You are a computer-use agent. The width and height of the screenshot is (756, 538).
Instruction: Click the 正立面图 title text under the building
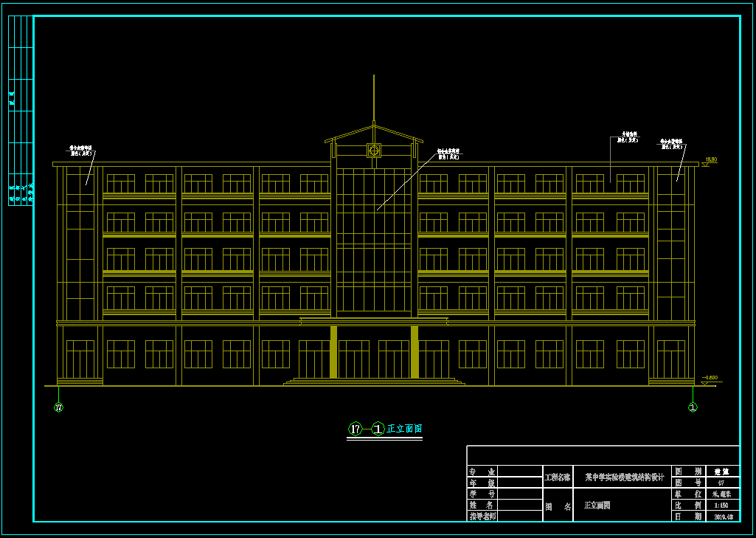[x=405, y=429]
